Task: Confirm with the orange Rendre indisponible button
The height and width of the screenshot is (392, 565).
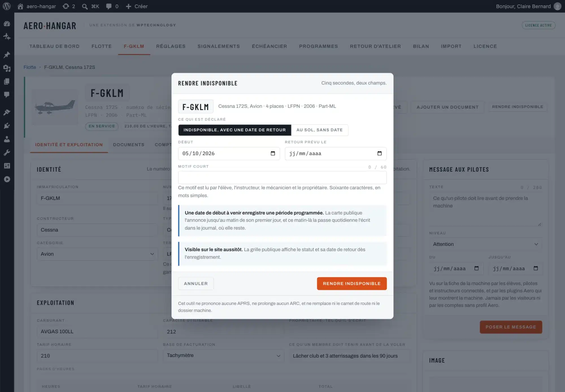Action: 352,284
